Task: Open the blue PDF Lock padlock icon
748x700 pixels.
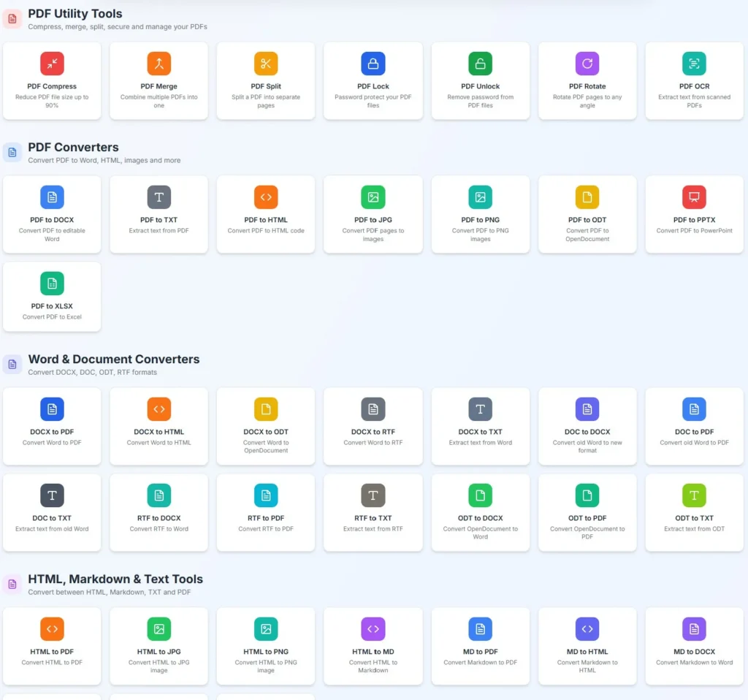Action: 373,64
